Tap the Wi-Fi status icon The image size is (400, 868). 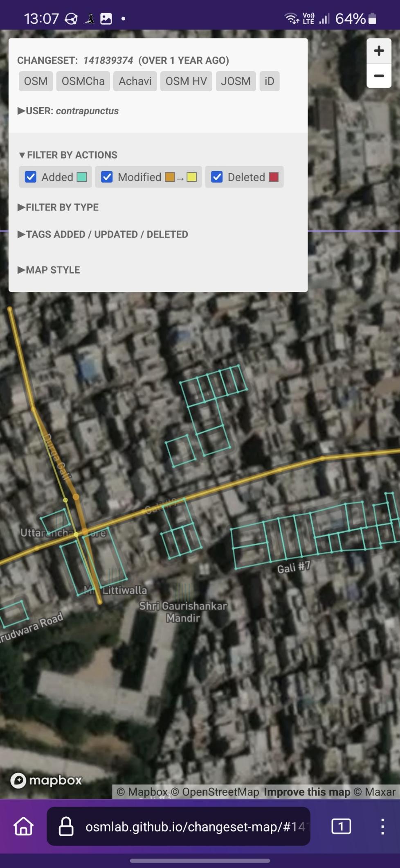291,18
